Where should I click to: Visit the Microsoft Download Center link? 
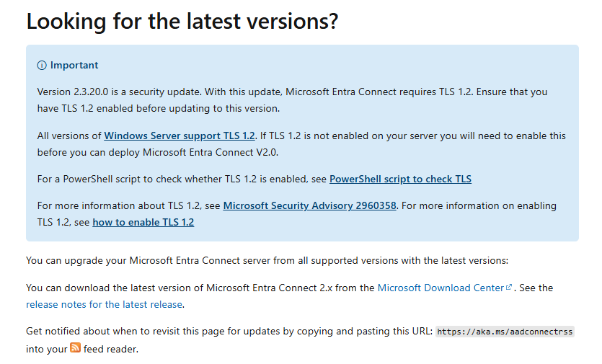point(441,288)
